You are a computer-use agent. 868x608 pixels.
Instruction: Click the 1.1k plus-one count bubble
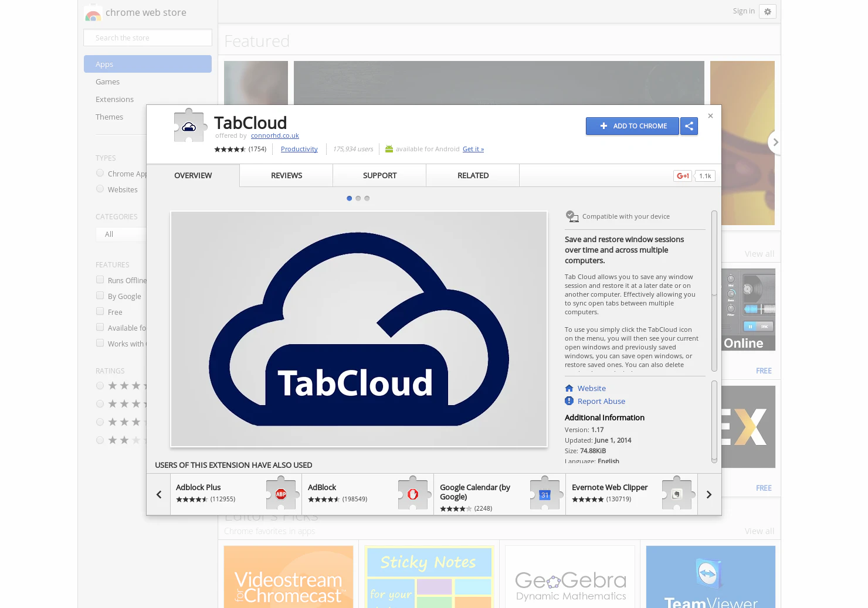click(x=705, y=176)
